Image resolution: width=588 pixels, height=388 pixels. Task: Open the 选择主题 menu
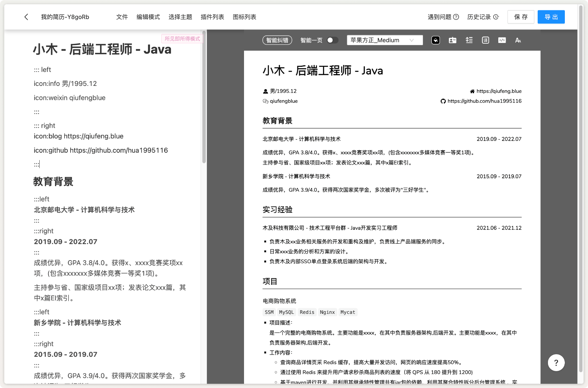click(180, 17)
